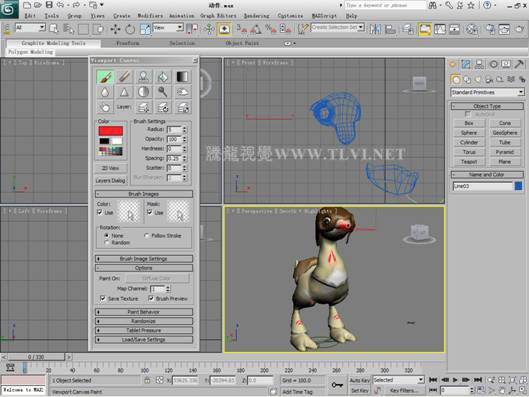529x397 pixels.
Task: Select the Contrast half-circle tool
Action: [144, 92]
